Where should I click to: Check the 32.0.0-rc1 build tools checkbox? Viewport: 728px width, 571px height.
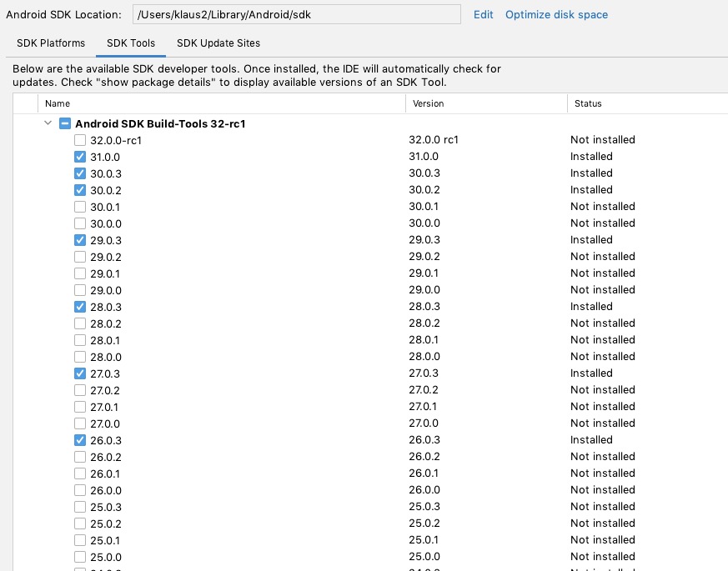coord(80,140)
